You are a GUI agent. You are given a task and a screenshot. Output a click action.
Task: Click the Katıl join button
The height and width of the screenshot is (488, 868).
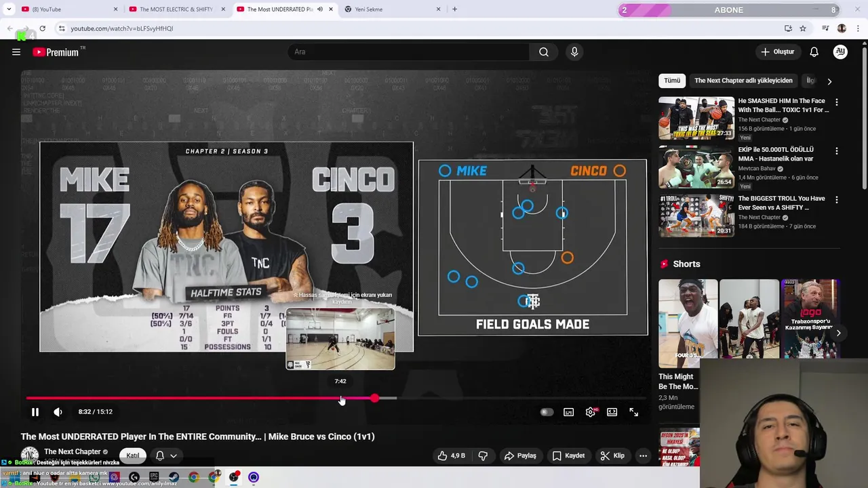click(133, 455)
